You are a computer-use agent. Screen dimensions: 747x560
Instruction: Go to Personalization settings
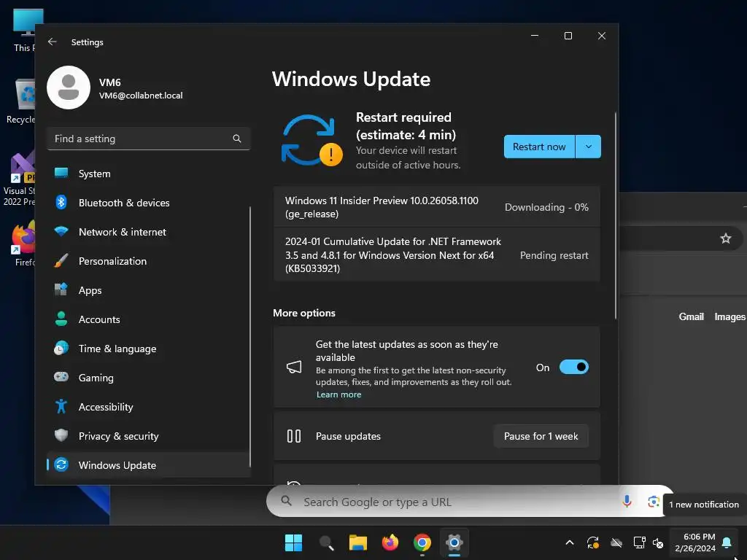149,260
